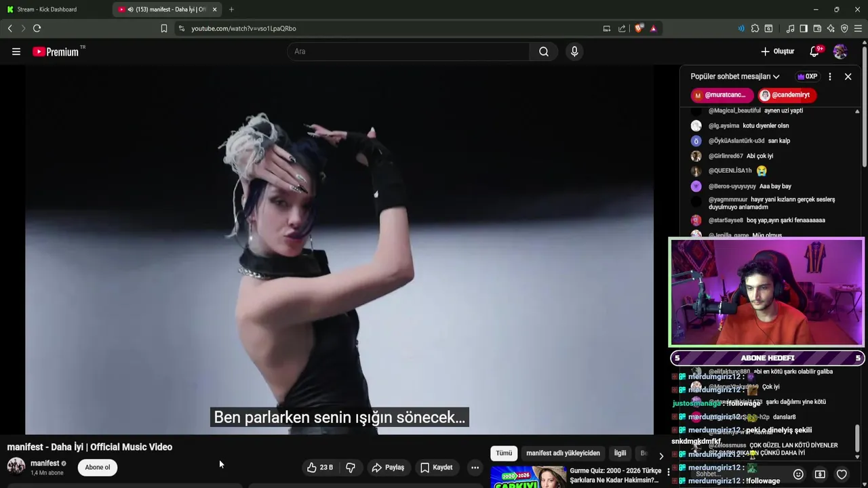Dislike the video with thumbs down
868x488 pixels.
[351, 467]
